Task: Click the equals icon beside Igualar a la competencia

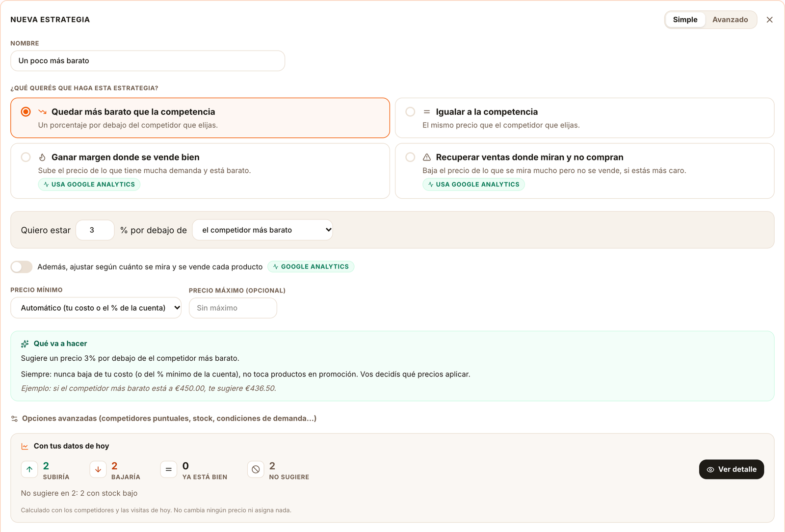Action: 427,112
